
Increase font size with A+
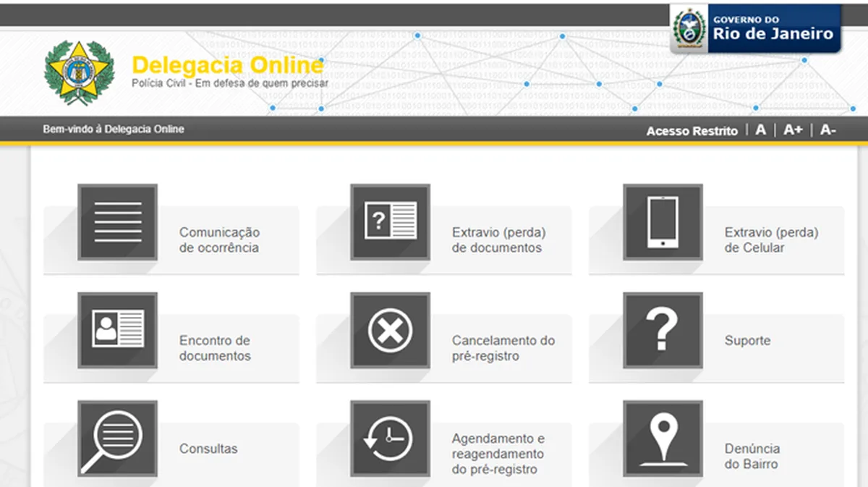[x=793, y=130]
